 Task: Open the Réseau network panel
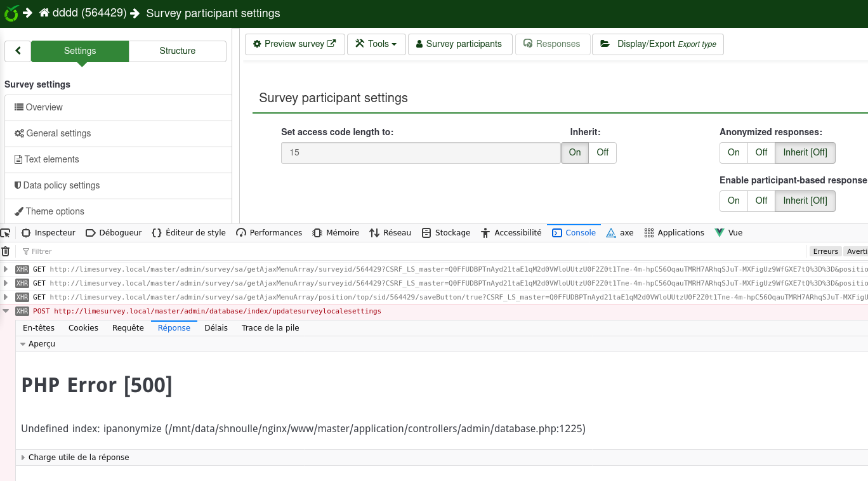pos(390,233)
